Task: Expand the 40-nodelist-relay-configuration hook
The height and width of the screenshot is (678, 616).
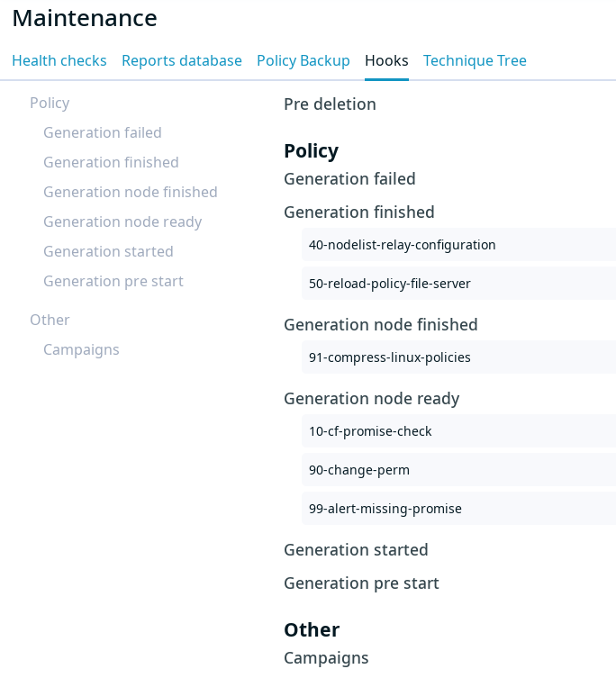Action: (x=458, y=245)
